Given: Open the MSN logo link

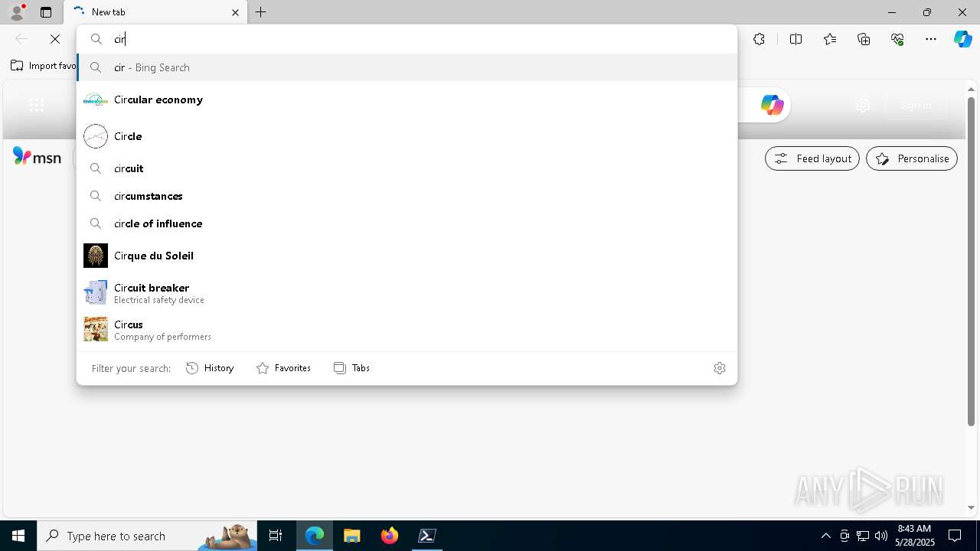Looking at the screenshot, I should tap(37, 157).
